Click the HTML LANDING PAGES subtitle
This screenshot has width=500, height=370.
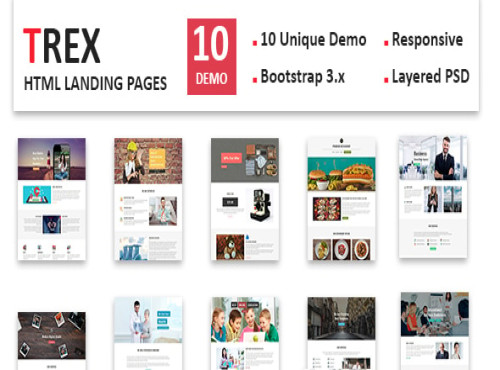95,83
